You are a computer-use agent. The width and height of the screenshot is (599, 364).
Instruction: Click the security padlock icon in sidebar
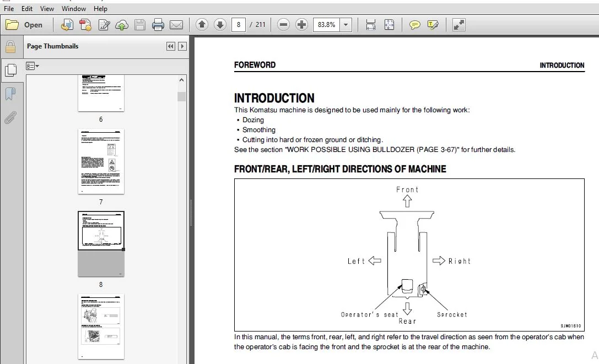10,47
